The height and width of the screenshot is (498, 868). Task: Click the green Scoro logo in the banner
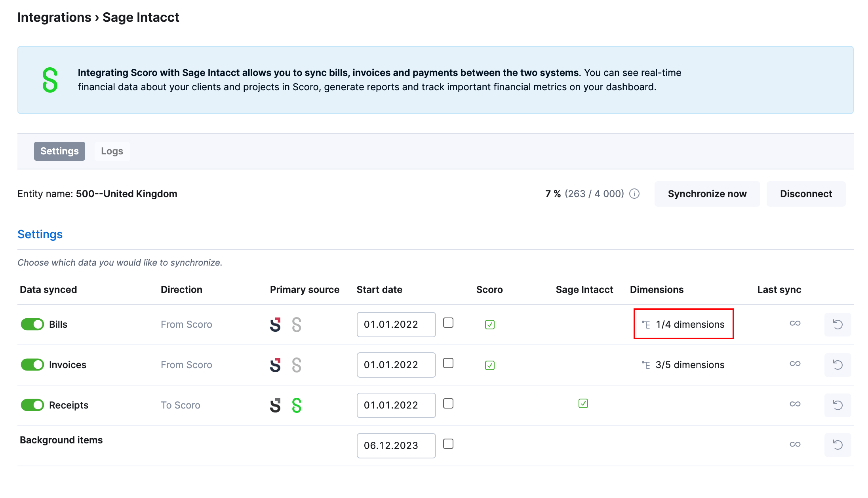point(50,80)
